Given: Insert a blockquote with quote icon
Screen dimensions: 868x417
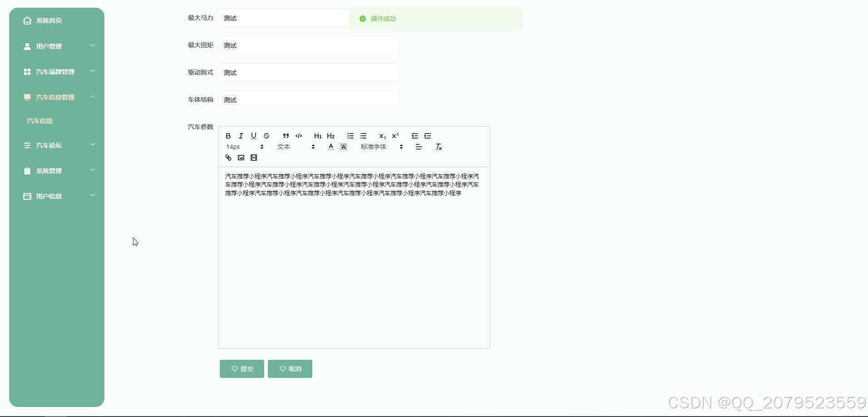Looking at the screenshot, I should (286, 136).
